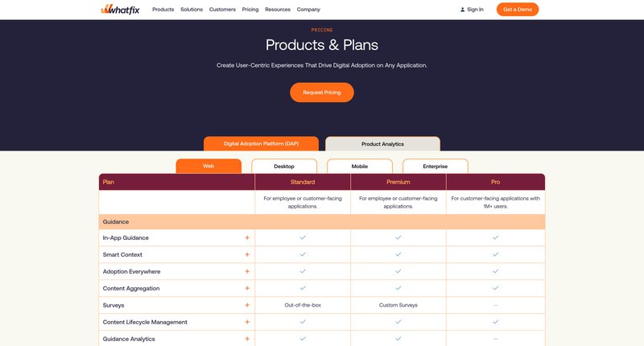Screen dimensions: 644x346
Task: Click the Content Lifecycle Management row label
Action: tap(145, 322)
